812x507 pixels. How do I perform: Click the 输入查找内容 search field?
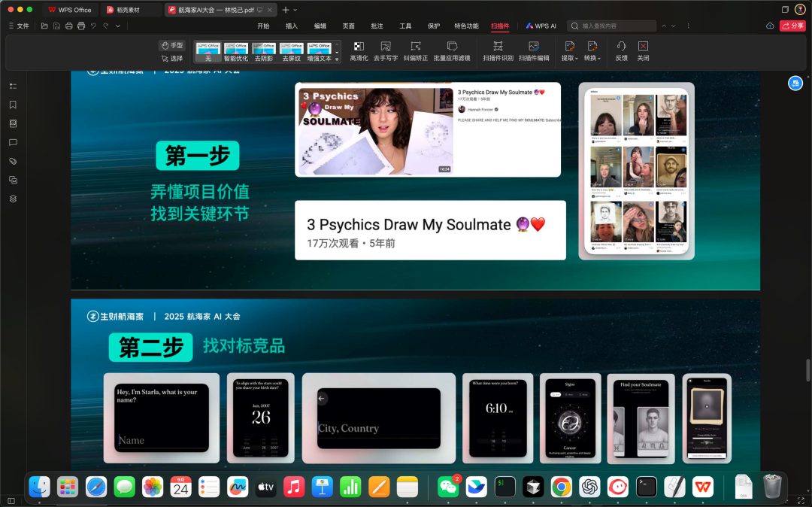pyautogui.click(x=611, y=26)
